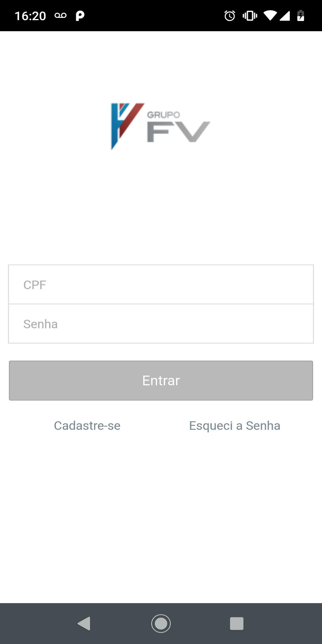Screen dimensions: 322x644
Task: Tap the P notification icon
Action: [x=80, y=16]
